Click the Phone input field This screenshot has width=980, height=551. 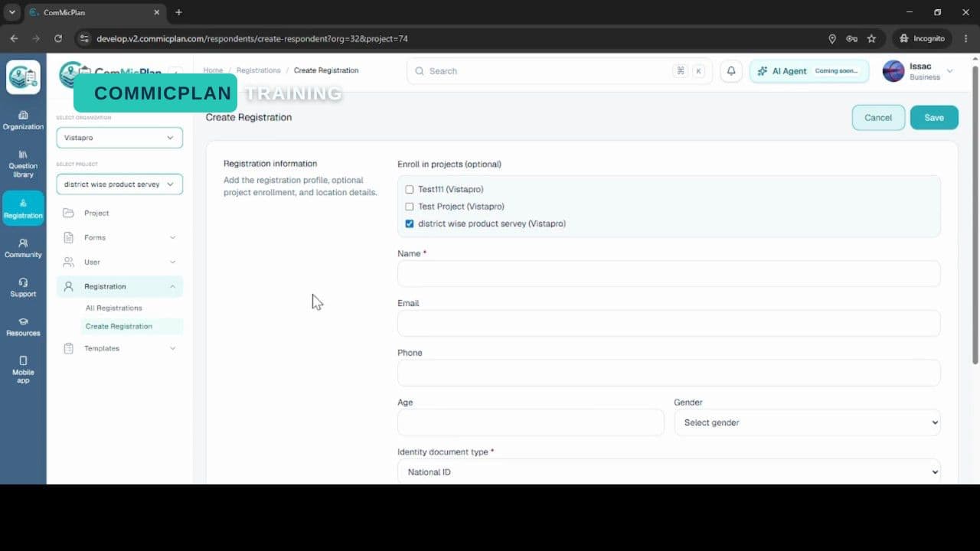669,373
